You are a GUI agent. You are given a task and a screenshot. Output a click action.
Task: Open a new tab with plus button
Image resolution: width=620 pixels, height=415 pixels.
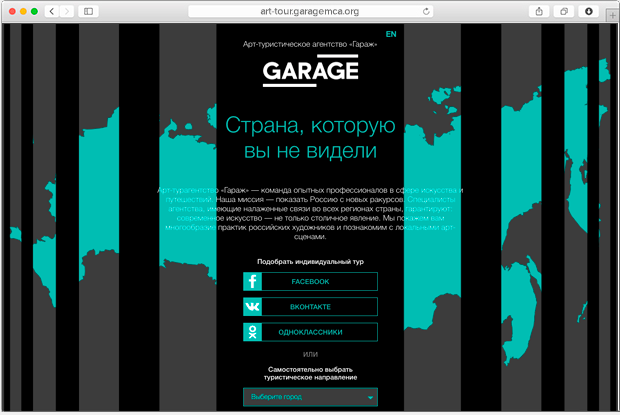click(612, 16)
